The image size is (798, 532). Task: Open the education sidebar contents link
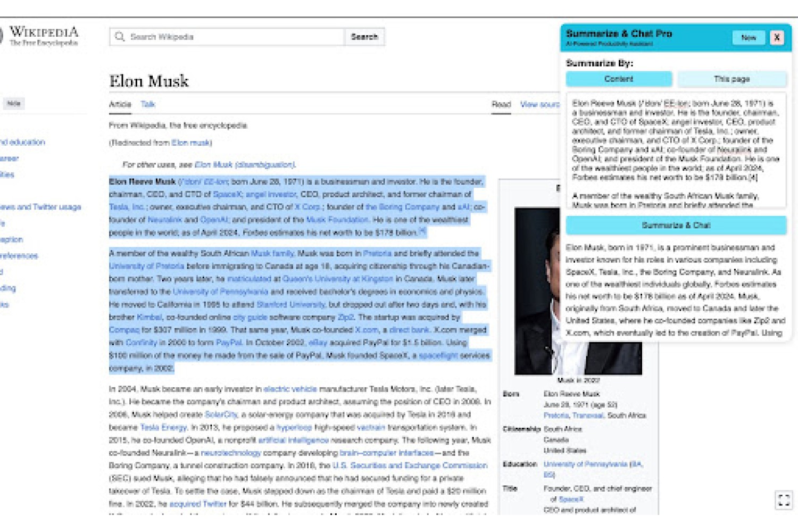[x=22, y=142]
